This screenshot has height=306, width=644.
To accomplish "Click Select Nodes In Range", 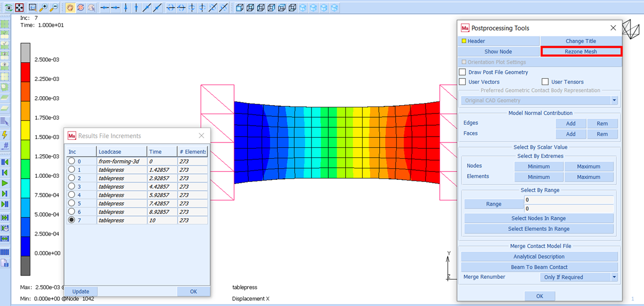I will tap(539, 218).
